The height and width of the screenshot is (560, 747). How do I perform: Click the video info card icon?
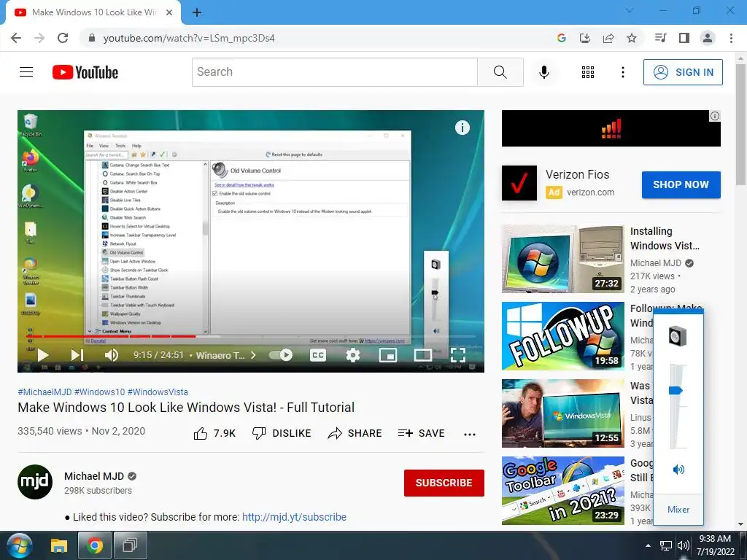click(462, 128)
